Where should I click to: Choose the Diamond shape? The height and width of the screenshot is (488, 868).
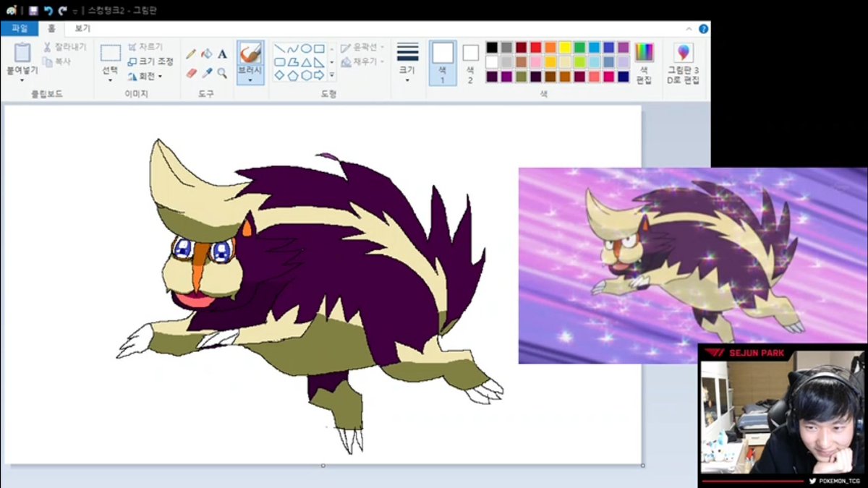280,75
